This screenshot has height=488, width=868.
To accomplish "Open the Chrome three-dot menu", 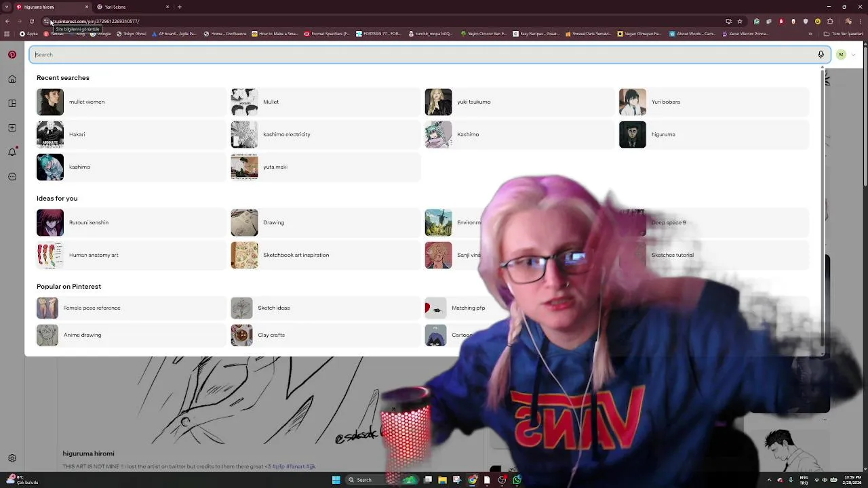I will tap(860, 21).
